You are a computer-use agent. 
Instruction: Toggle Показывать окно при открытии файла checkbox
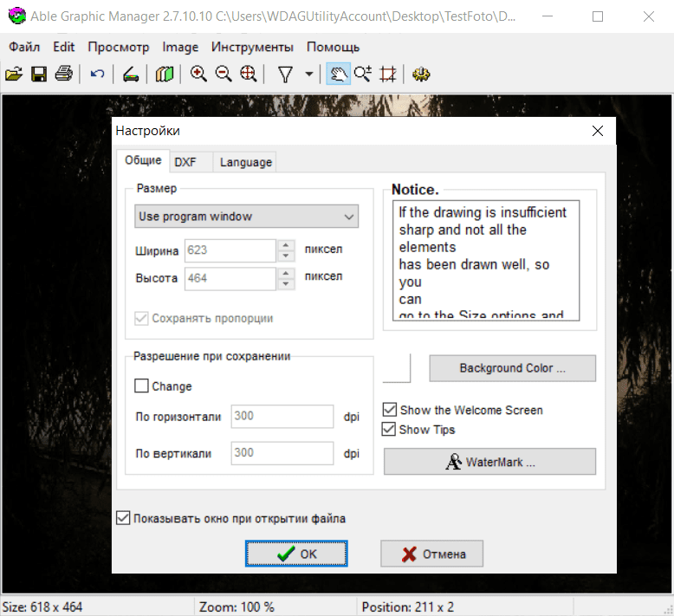(123, 518)
